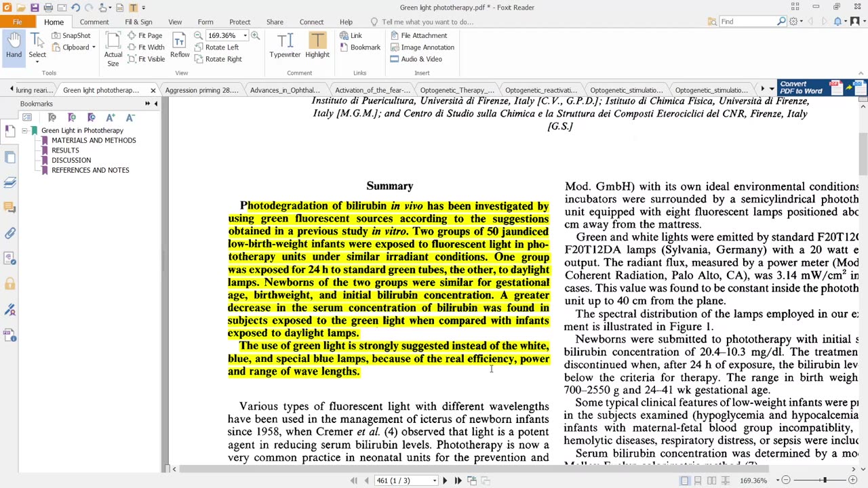Go to REFERENCES AND NOTES bookmark
The image size is (868, 488).
tap(90, 170)
